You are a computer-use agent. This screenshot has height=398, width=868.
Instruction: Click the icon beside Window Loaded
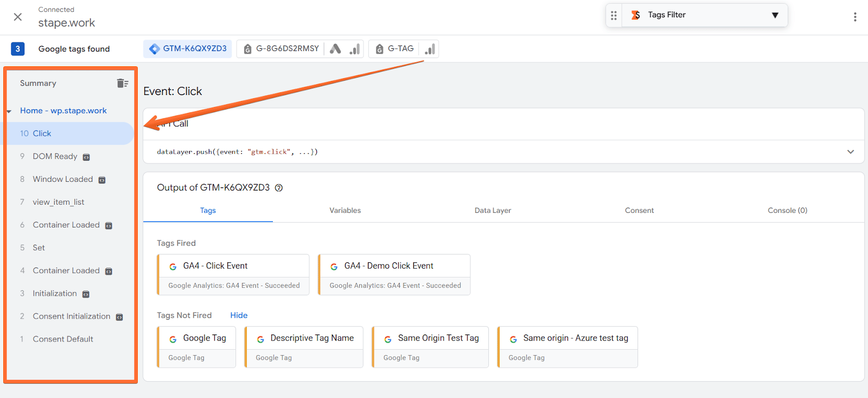pyautogui.click(x=102, y=180)
